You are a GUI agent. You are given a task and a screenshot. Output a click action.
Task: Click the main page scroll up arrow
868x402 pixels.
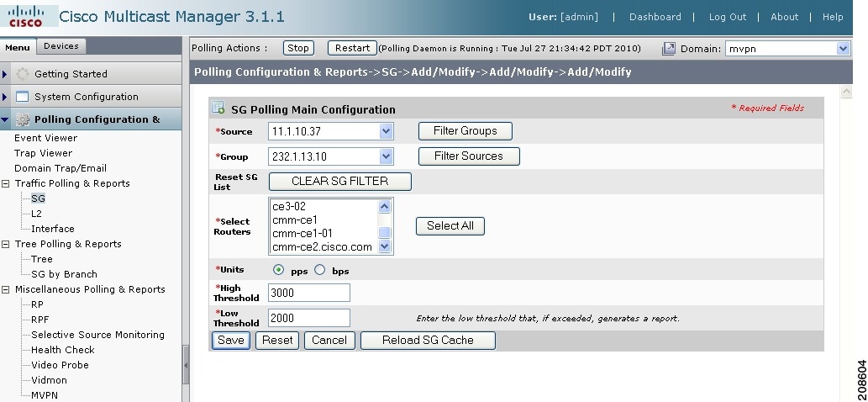846,91
